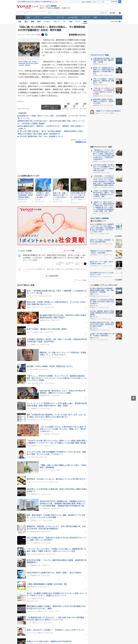The image size is (138, 644).
Task: Toggle the コメント非表示 checkbox
Action: click(x=75, y=280)
